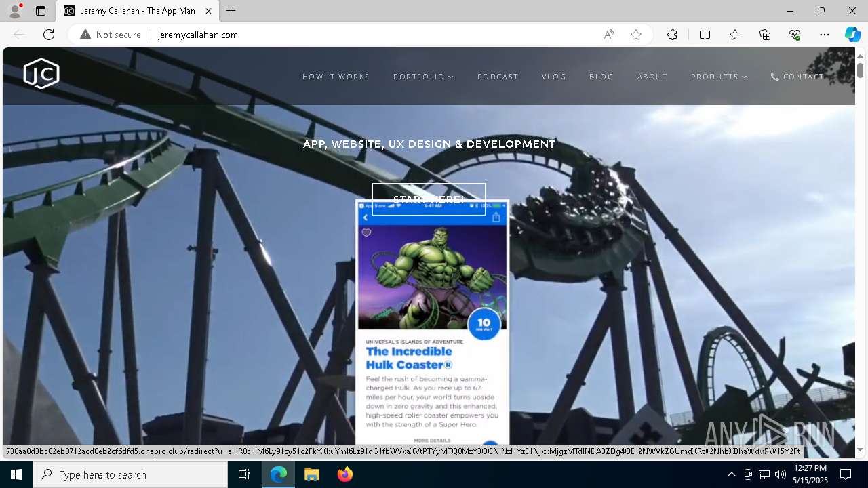This screenshot has height=488, width=868.
Task: Open Task View on the taskbar
Action: pos(244,474)
